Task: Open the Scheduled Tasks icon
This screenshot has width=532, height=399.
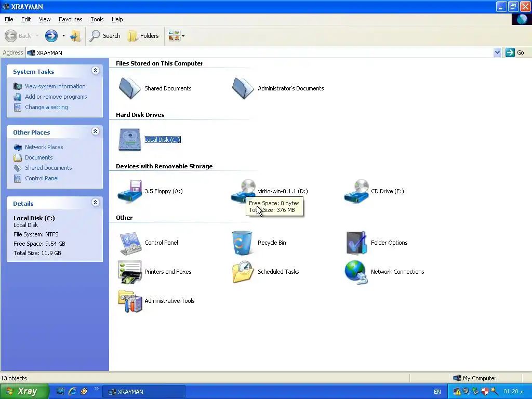Action: coord(243,272)
